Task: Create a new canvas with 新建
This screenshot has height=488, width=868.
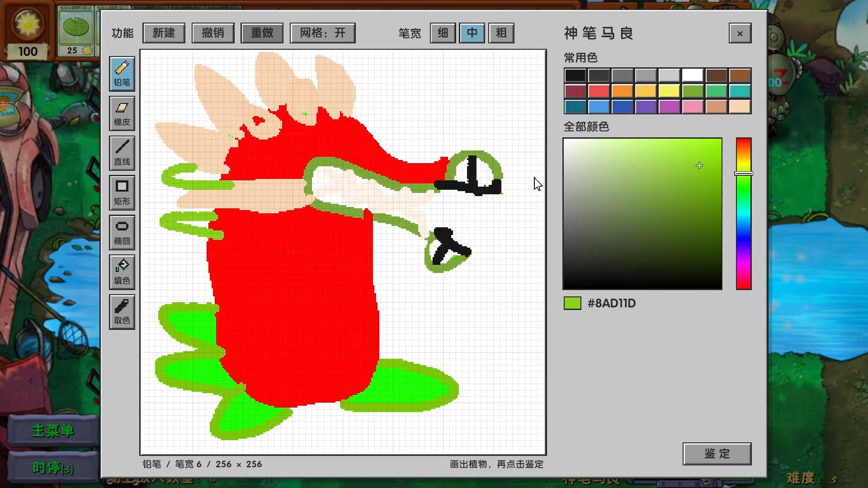Action: coord(164,33)
